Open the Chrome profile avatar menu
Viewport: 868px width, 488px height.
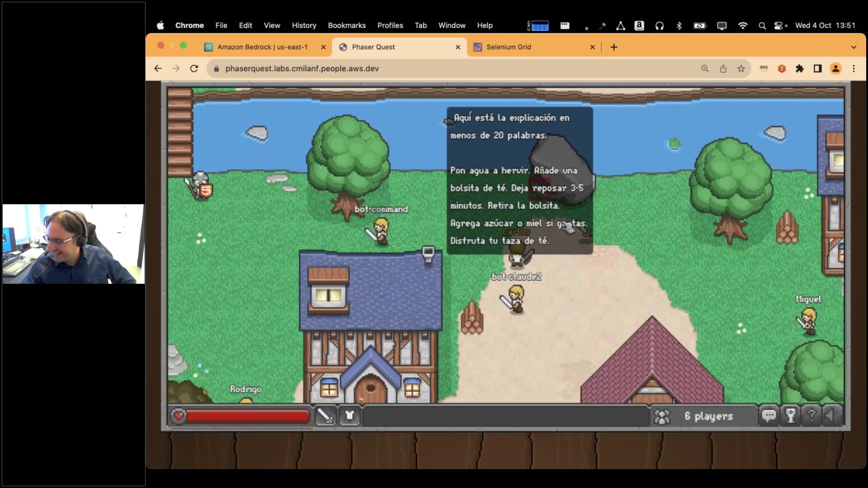coord(835,69)
